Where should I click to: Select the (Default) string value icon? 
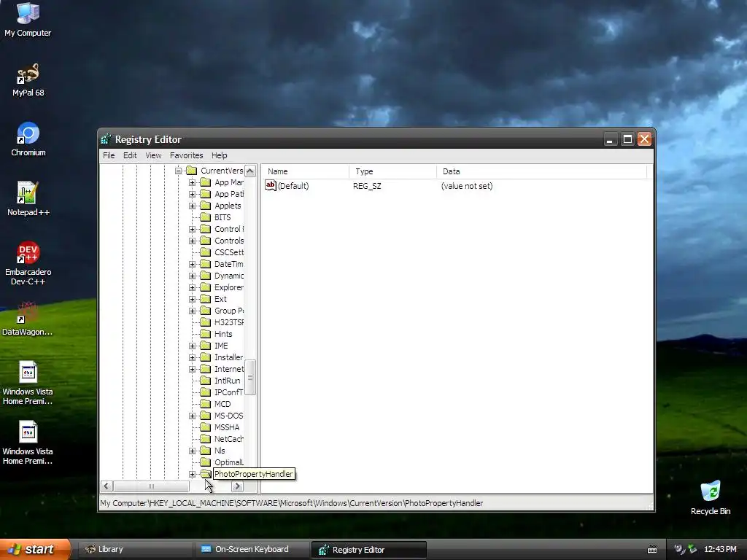click(x=271, y=186)
